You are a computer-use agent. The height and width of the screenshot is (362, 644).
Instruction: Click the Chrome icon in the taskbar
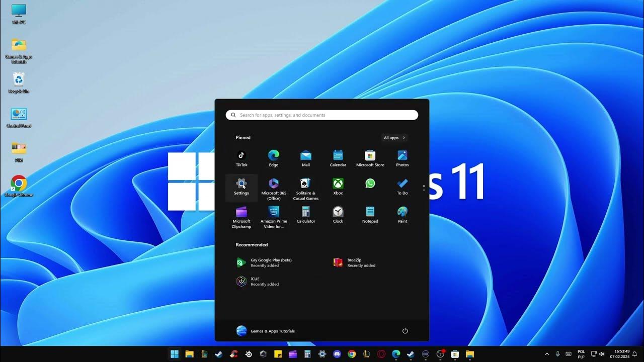(x=352, y=354)
